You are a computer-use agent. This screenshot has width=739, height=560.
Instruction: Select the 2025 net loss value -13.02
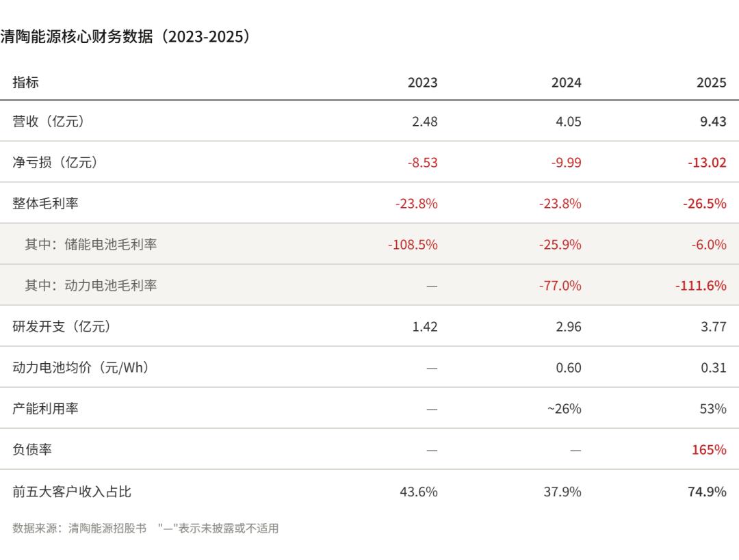click(707, 163)
